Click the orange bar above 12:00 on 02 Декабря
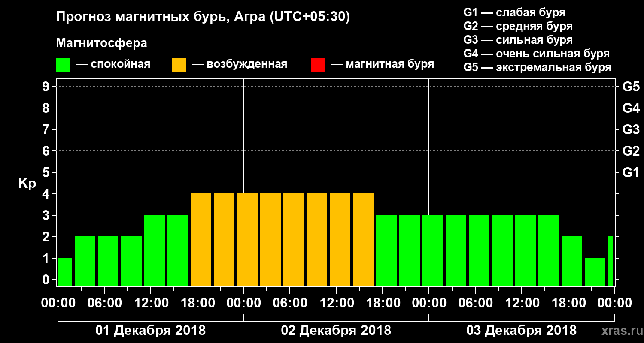 point(340,240)
